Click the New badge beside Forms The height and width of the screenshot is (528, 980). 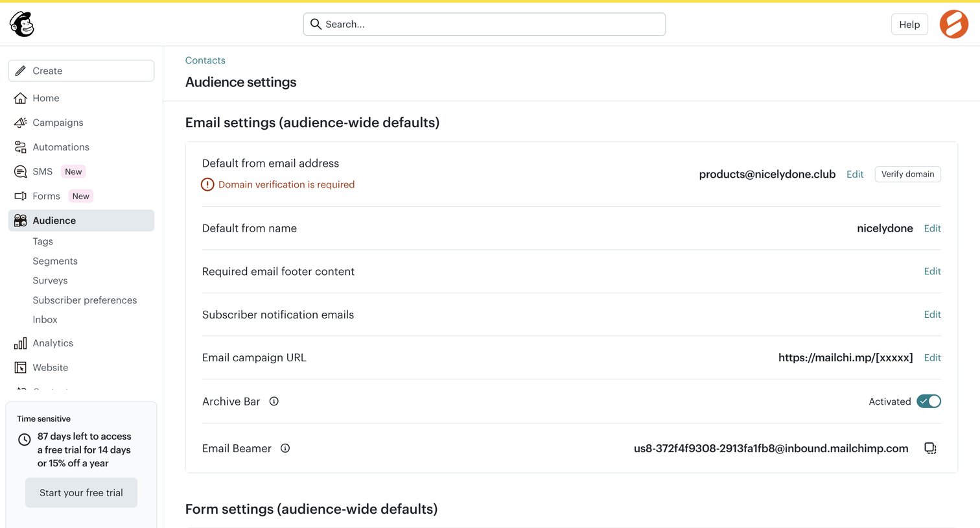(x=81, y=196)
